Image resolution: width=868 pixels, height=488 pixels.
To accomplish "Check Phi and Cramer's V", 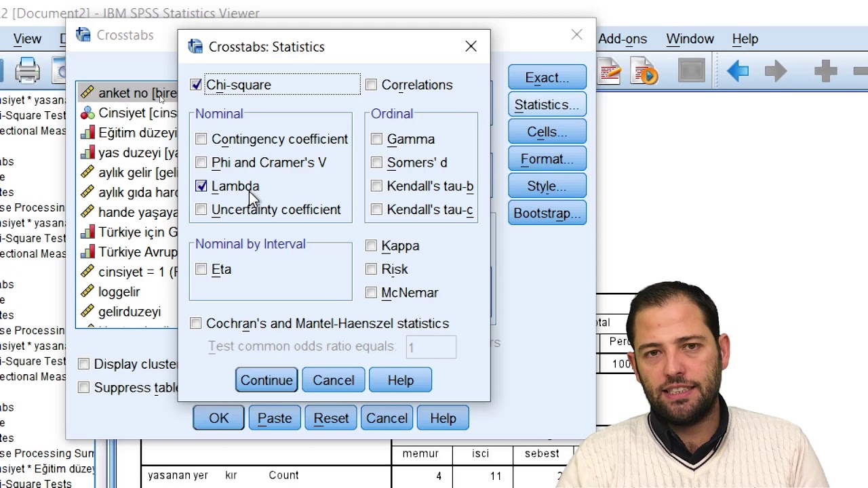I will click(x=201, y=163).
